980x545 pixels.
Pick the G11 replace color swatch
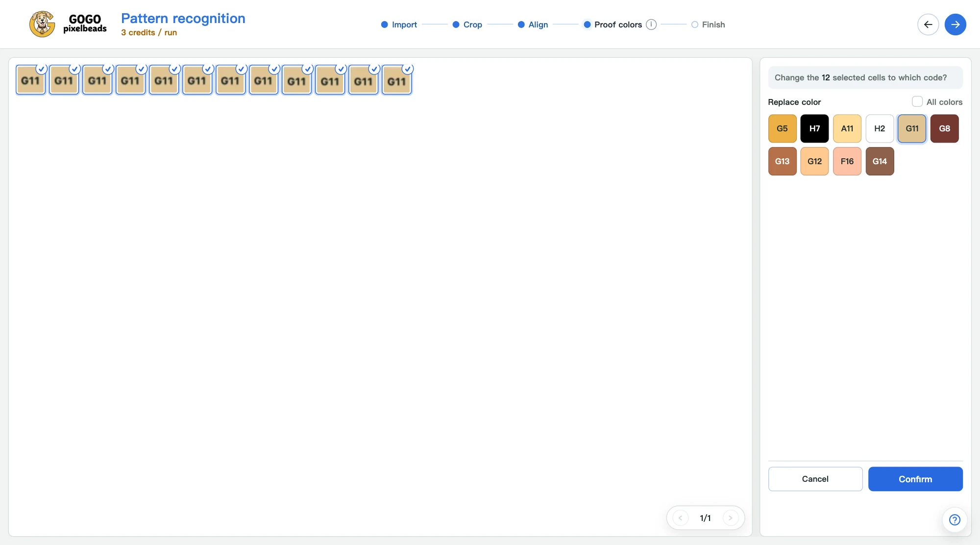[912, 128]
